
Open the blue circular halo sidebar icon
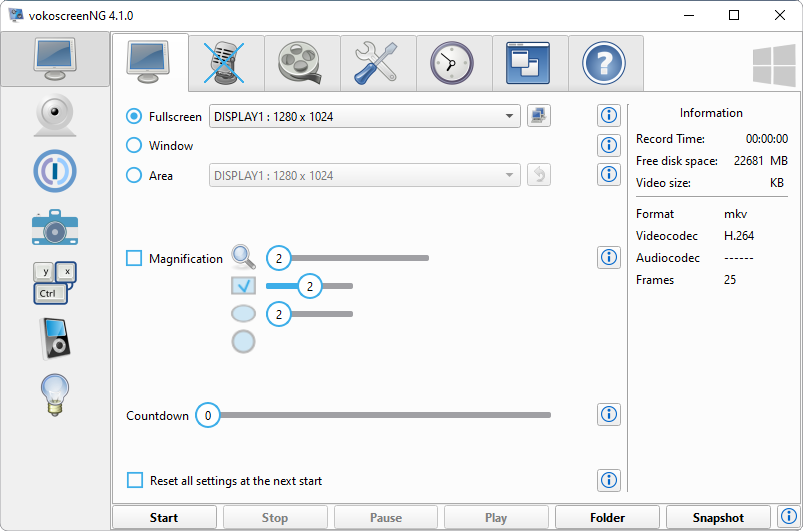55,171
